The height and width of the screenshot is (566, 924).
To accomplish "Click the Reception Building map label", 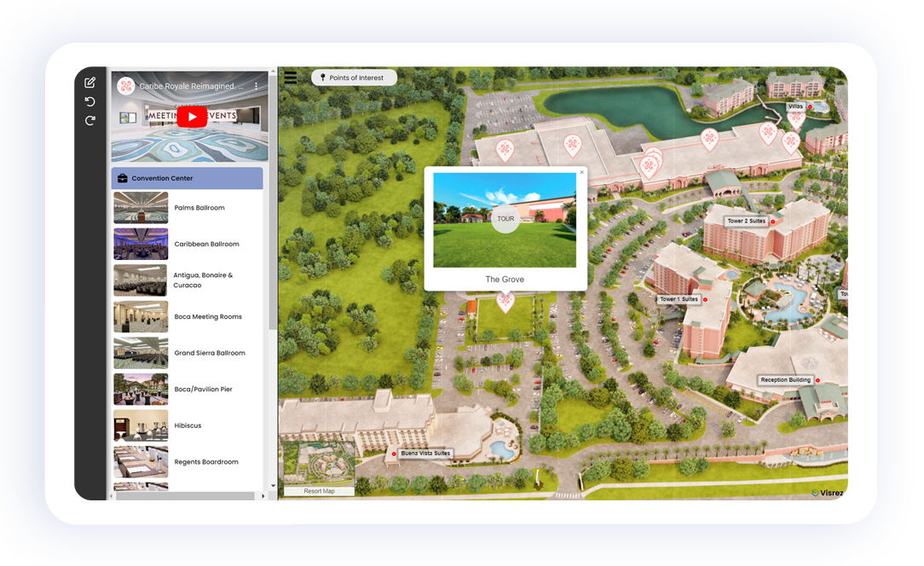I will 786,380.
